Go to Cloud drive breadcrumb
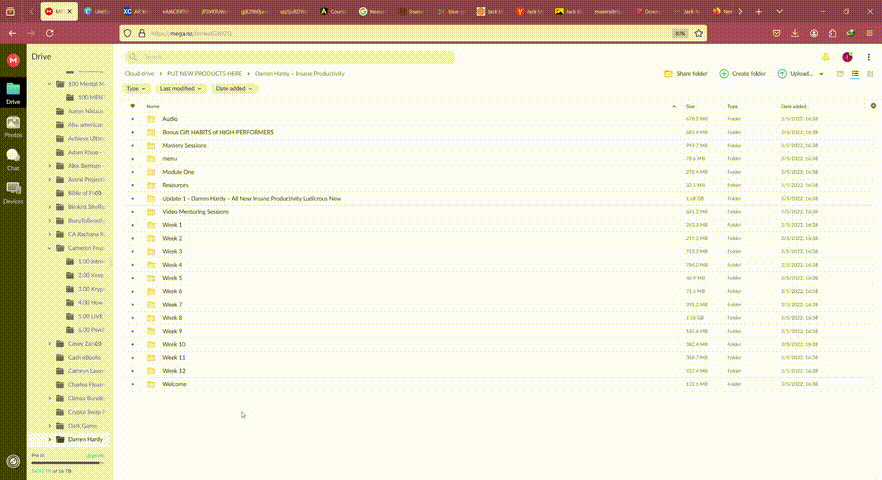Image resolution: width=882 pixels, height=480 pixels. (140, 74)
